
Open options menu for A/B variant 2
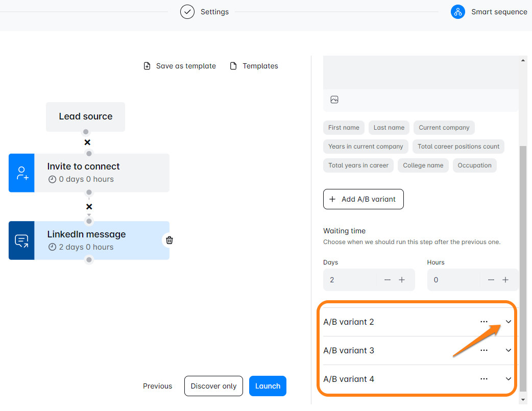484,322
